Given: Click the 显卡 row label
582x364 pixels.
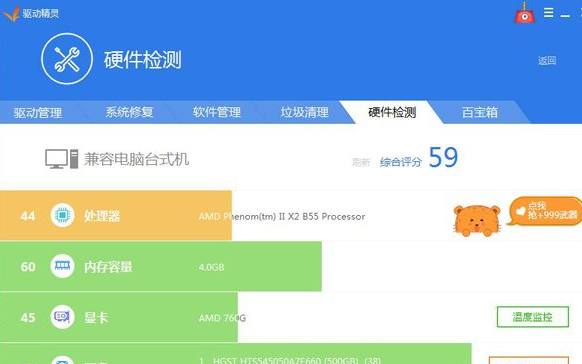Looking at the screenshot, I should pos(96,318).
